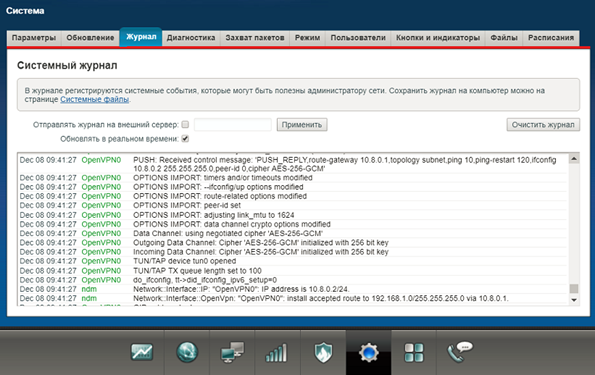Open the system gear icon
Image resolution: width=595 pixels, height=375 pixels.
click(x=368, y=353)
